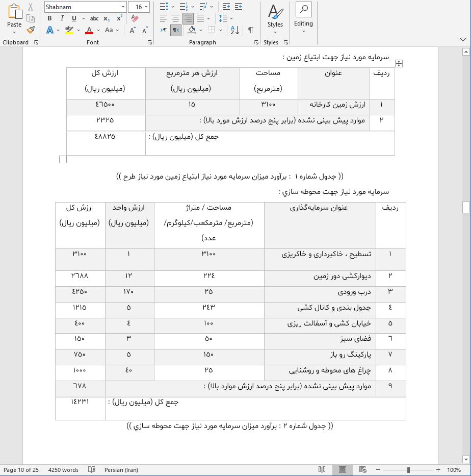Click the Sort A-Z icon

(235, 30)
